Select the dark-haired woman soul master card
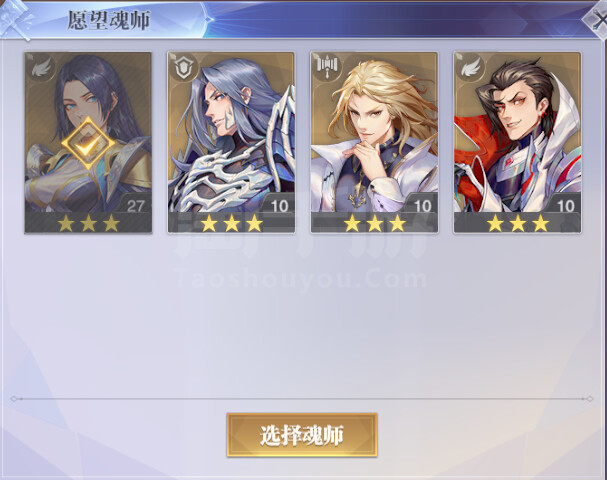Image resolution: width=607 pixels, height=480 pixels. [x=88, y=142]
